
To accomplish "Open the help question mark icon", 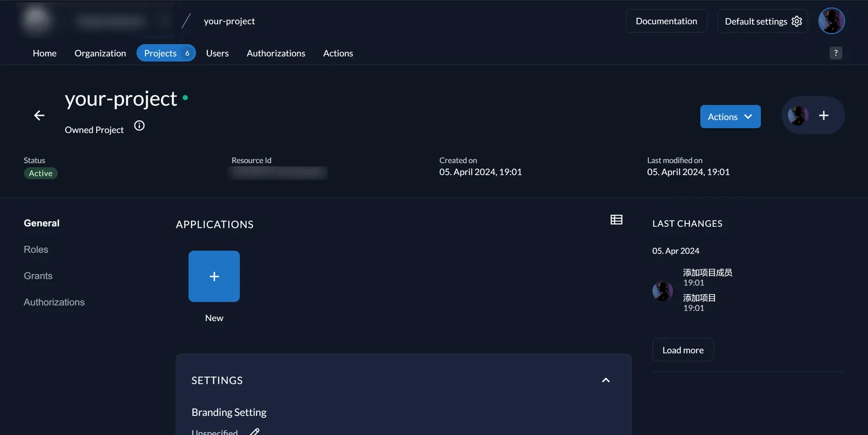I will click(x=836, y=53).
